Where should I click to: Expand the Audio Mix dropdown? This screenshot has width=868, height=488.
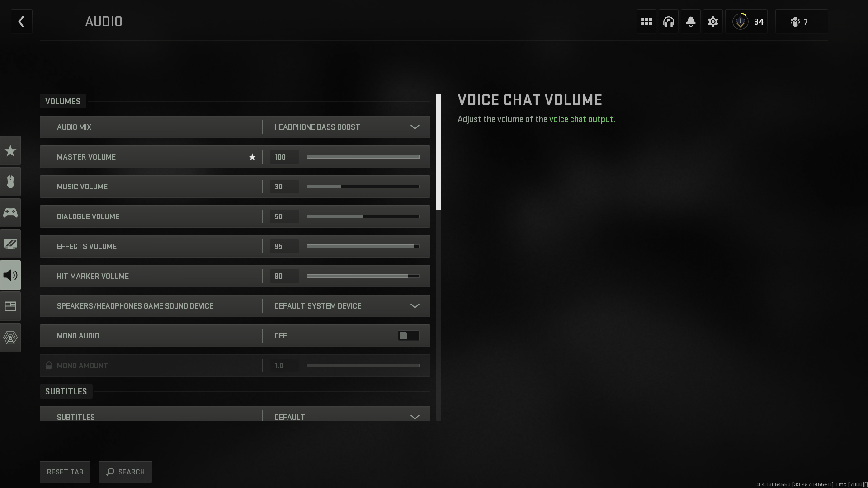tap(415, 127)
